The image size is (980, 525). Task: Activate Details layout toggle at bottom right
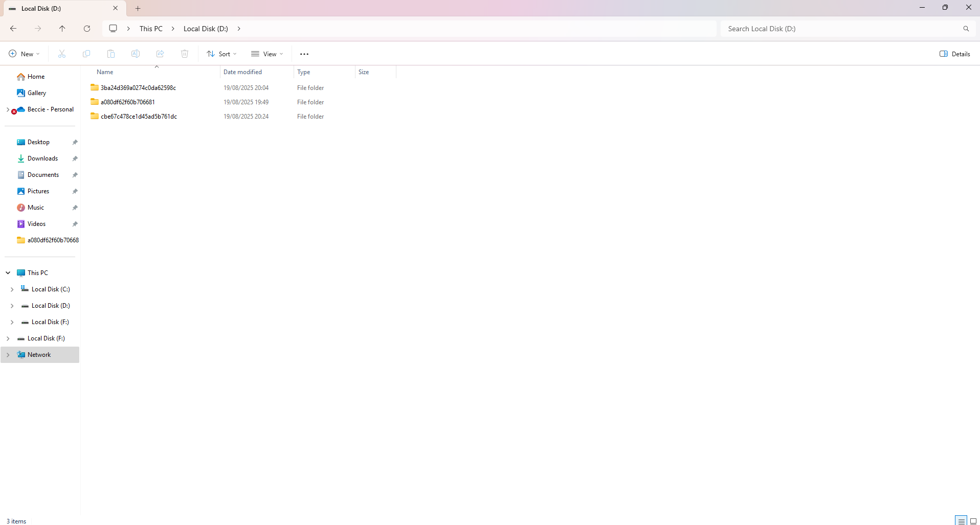click(961, 521)
